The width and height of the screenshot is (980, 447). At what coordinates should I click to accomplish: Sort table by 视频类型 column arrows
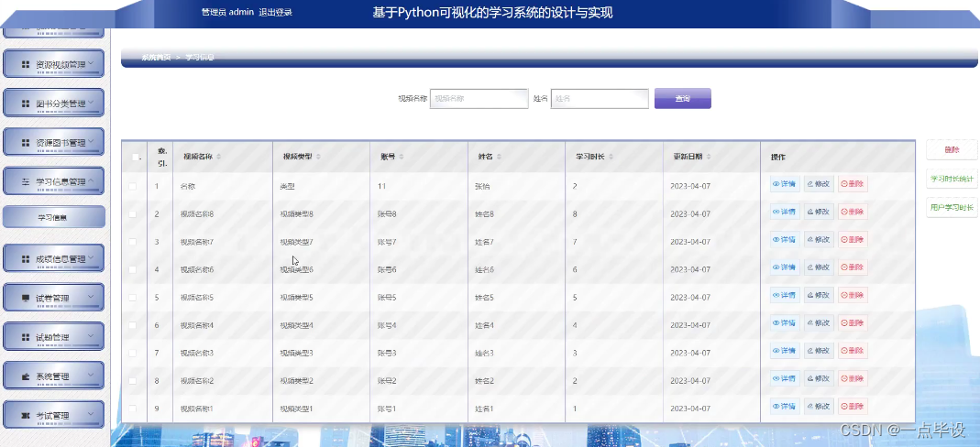coord(318,157)
